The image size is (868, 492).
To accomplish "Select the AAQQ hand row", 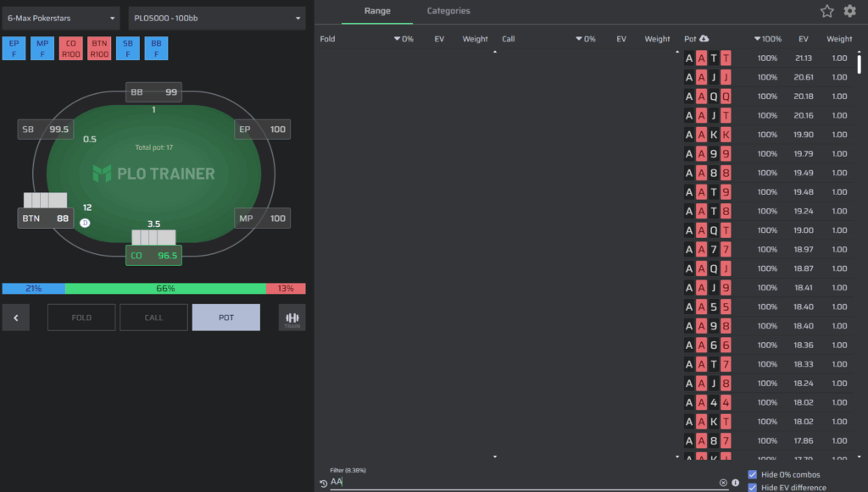I will pos(768,97).
